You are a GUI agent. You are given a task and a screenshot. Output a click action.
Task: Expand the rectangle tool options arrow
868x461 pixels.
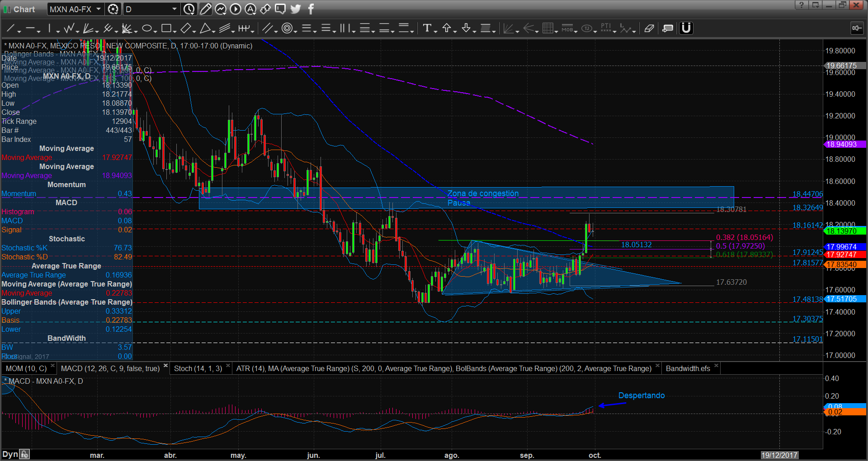[x=175, y=31]
